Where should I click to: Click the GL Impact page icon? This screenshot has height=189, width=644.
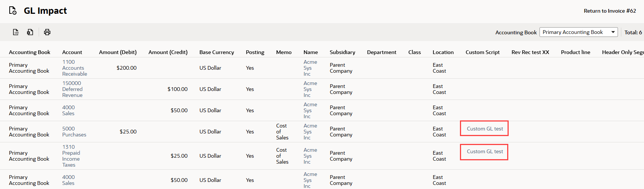[13, 11]
